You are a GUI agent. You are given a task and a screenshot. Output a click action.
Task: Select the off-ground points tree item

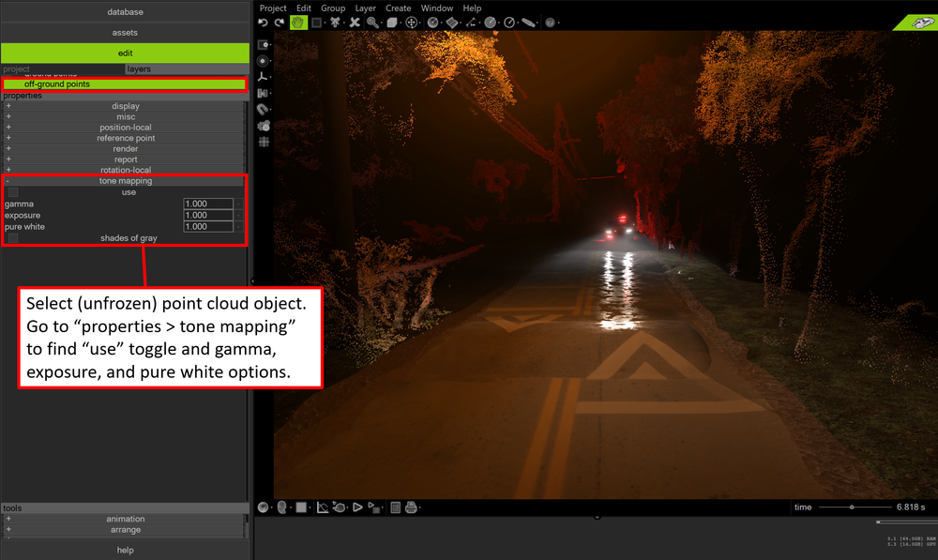pos(125,83)
